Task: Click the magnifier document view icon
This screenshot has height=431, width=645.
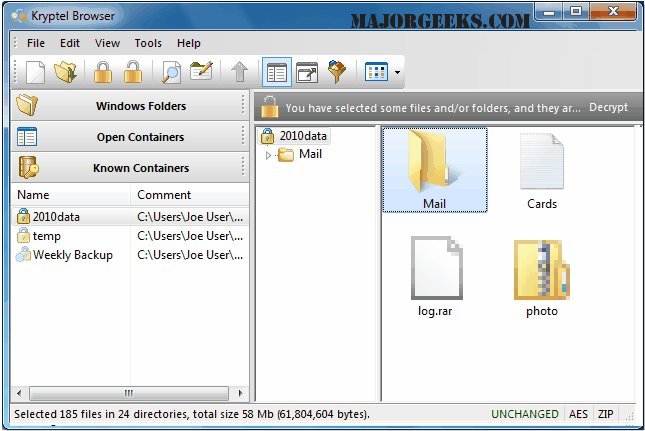Action: [x=170, y=72]
